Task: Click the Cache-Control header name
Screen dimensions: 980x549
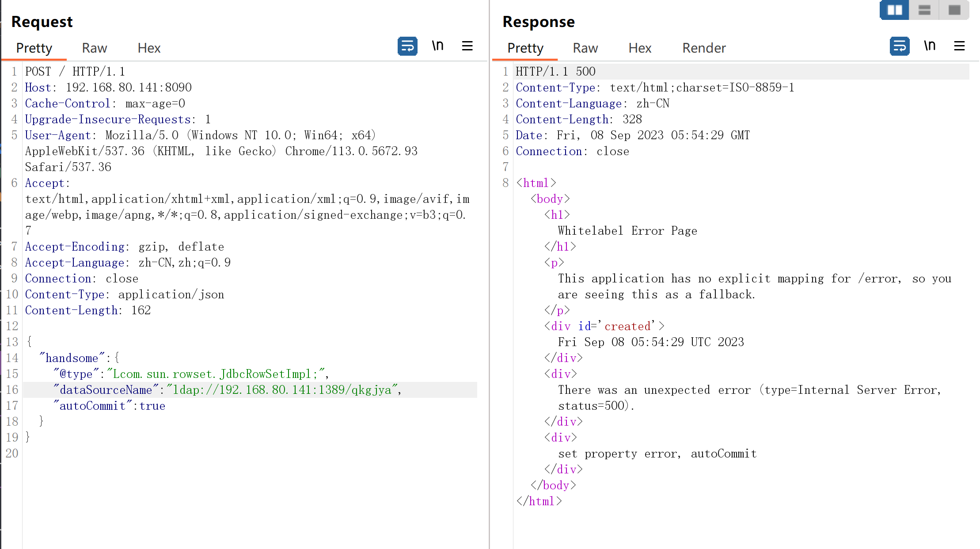Action: [67, 103]
